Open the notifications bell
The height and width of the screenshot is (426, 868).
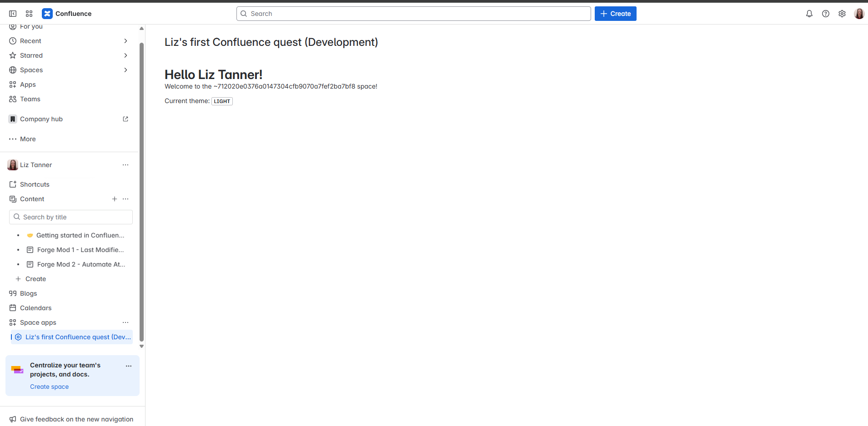click(x=809, y=14)
